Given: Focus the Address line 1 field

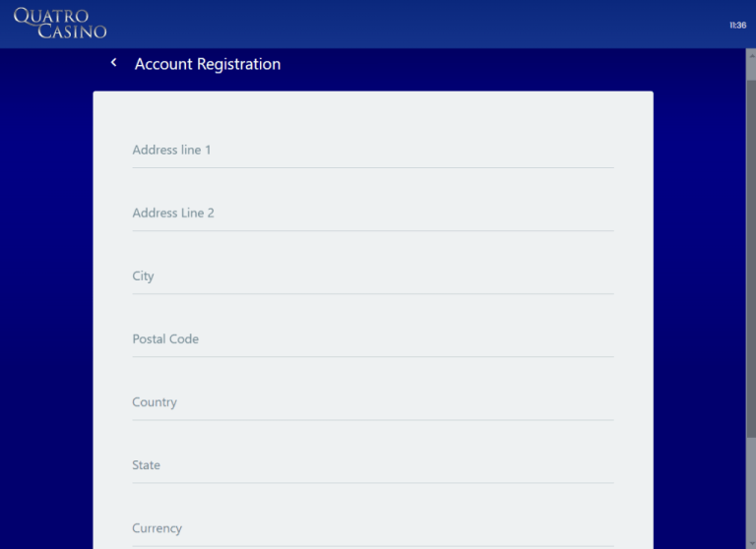Looking at the screenshot, I should point(372,151).
